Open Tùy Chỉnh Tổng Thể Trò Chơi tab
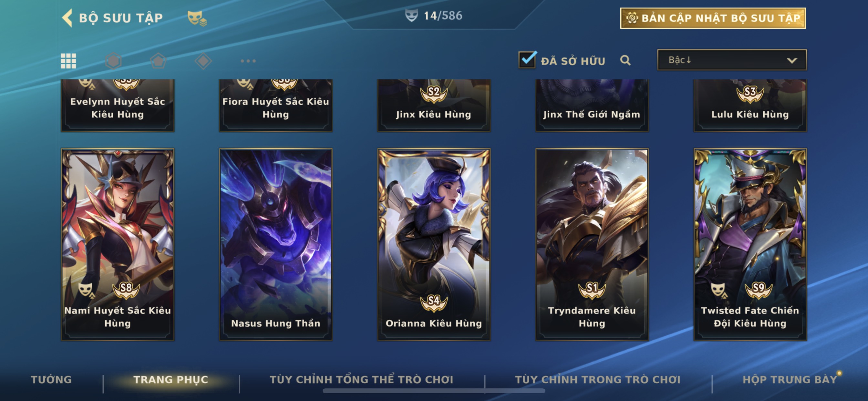This screenshot has width=868, height=401. pos(362,379)
